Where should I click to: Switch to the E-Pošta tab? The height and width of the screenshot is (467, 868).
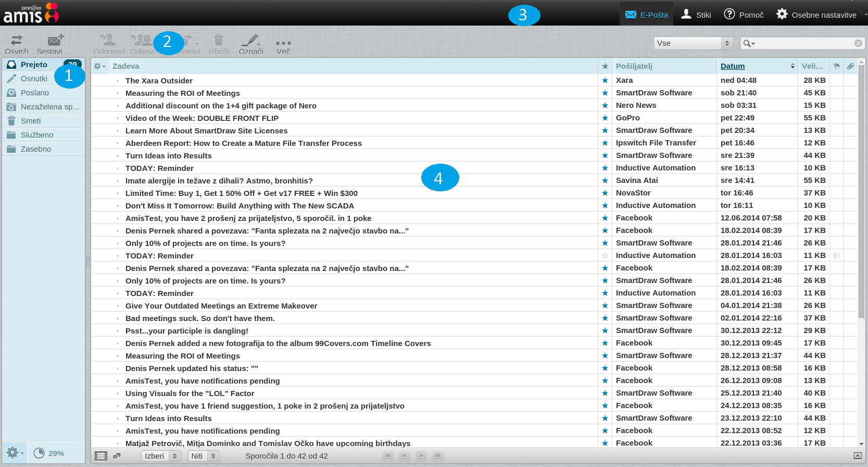click(x=646, y=15)
